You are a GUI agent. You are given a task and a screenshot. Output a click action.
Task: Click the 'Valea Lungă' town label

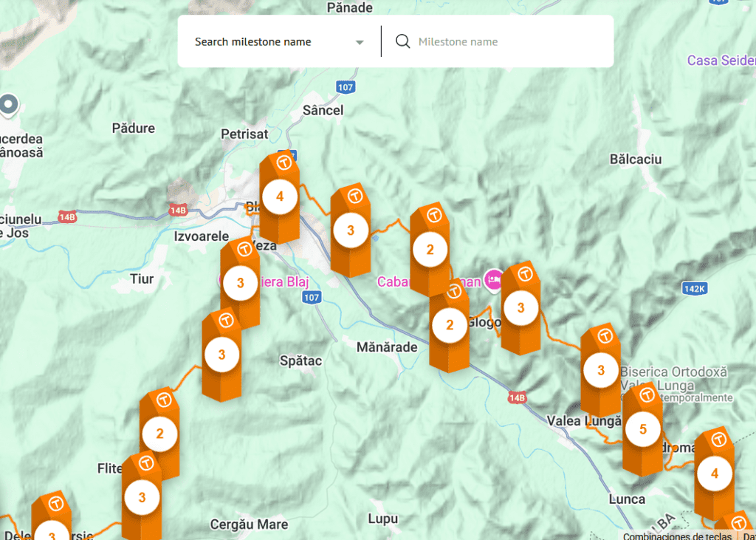pyautogui.click(x=584, y=421)
